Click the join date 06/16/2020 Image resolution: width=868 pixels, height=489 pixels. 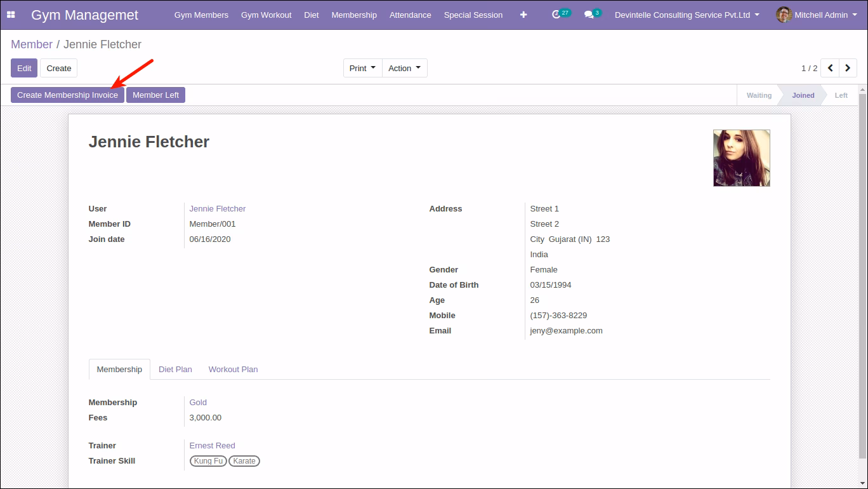[210, 239]
